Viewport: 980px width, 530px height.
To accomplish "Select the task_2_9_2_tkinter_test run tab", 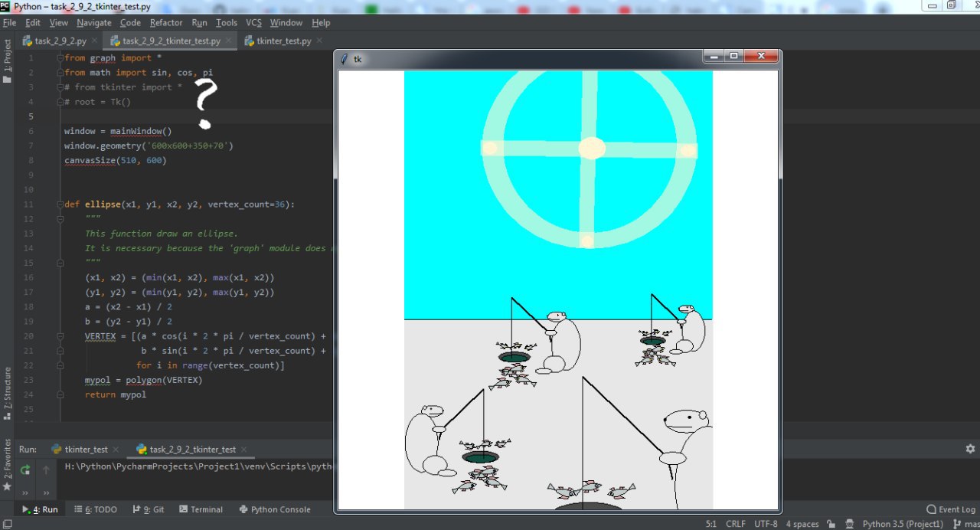I will 193,450.
